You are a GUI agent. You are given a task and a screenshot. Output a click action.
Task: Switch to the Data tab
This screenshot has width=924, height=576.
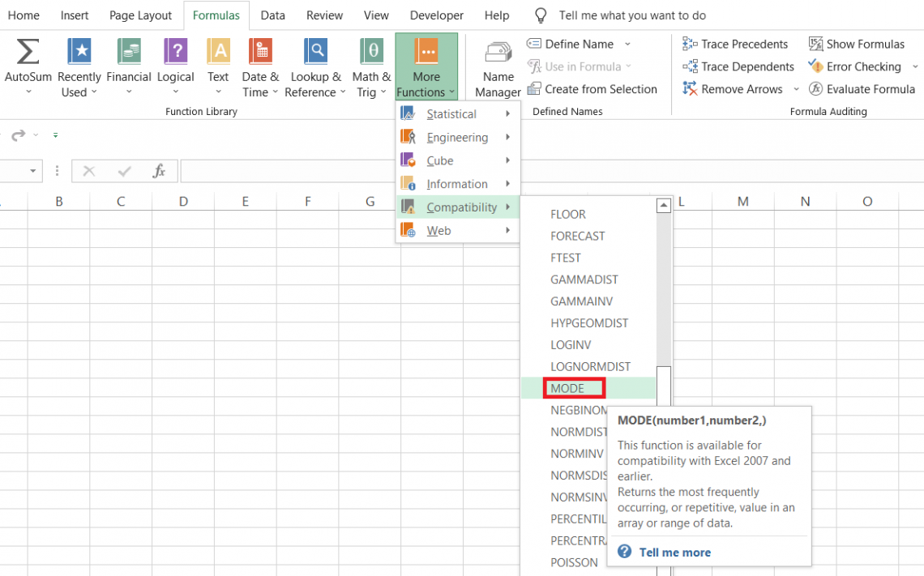coord(272,15)
